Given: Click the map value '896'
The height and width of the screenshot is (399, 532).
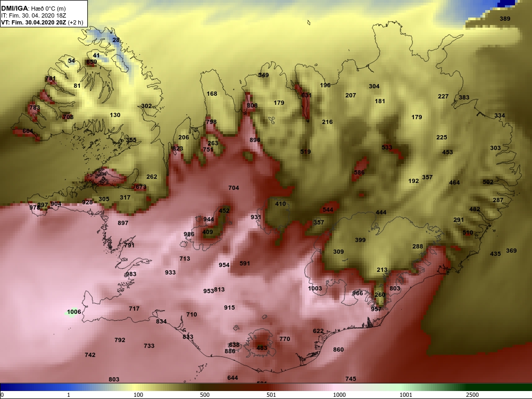Looking at the screenshot, I should (255, 140).
